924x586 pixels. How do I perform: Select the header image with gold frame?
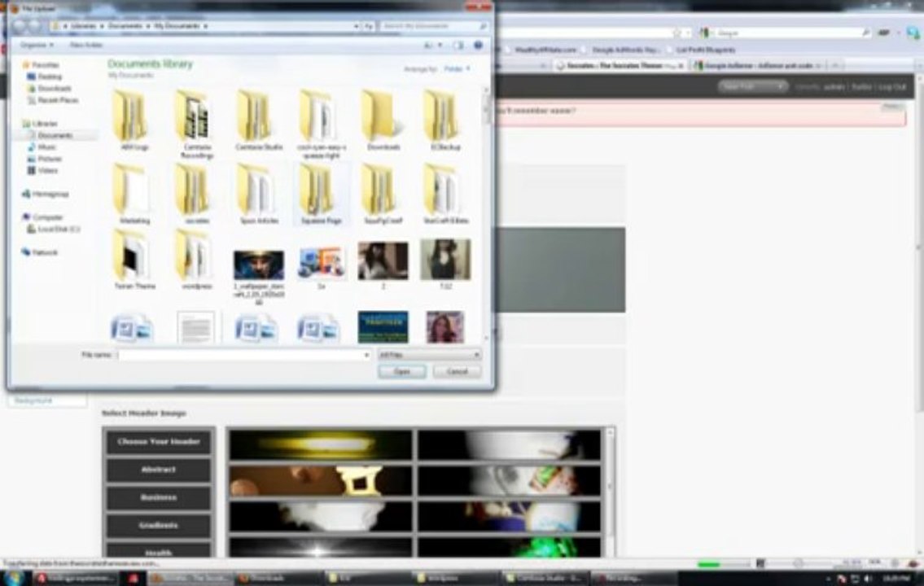[x=321, y=480]
